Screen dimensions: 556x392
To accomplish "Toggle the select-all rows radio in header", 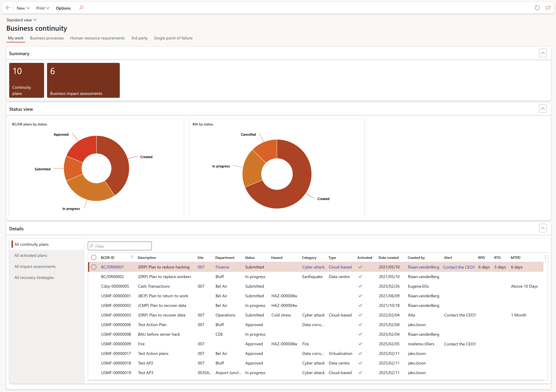I will point(94,258).
